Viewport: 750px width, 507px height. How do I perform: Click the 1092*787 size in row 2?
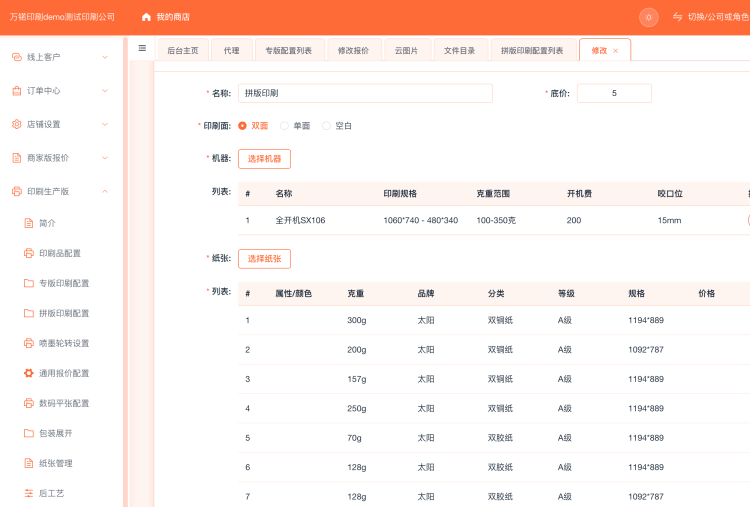[x=646, y=350]
